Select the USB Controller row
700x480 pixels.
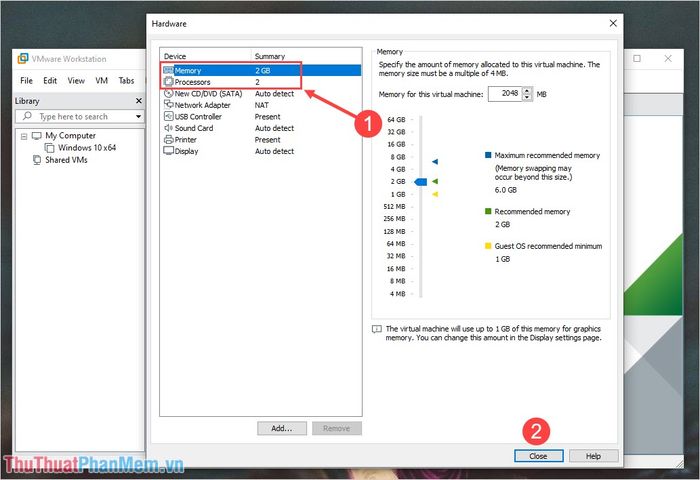(261, 117)
